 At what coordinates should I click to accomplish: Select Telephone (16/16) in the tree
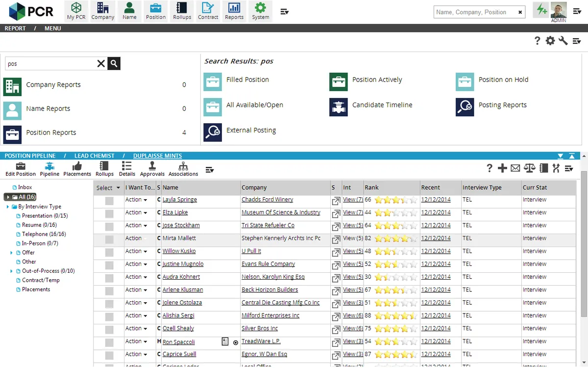[x=44, y=234]
